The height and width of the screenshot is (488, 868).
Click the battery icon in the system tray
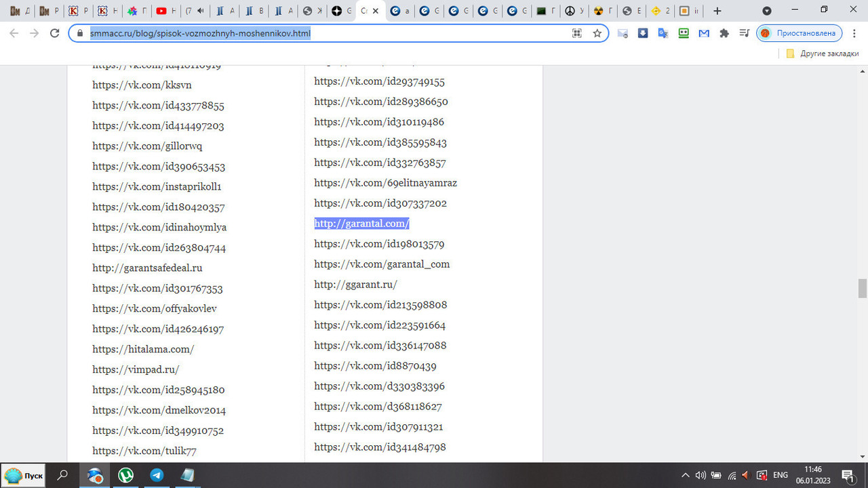715,475
